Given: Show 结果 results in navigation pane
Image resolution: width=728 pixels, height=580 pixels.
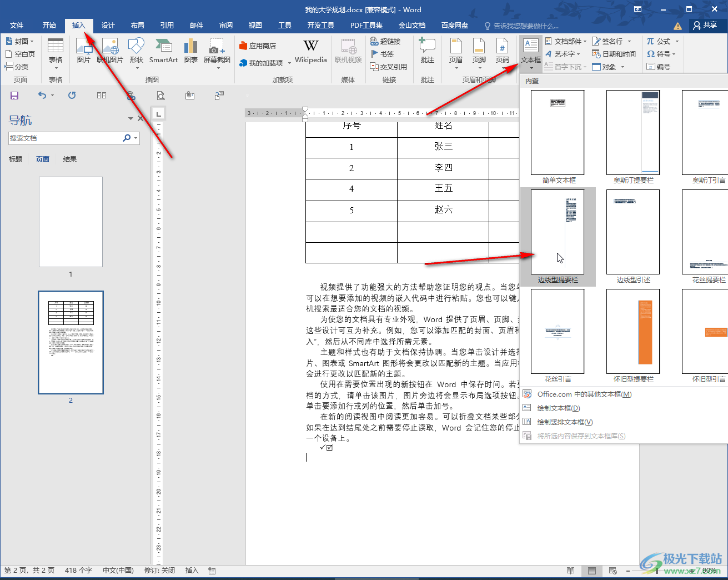Looking at the screenshot, I should click(70, 159).
